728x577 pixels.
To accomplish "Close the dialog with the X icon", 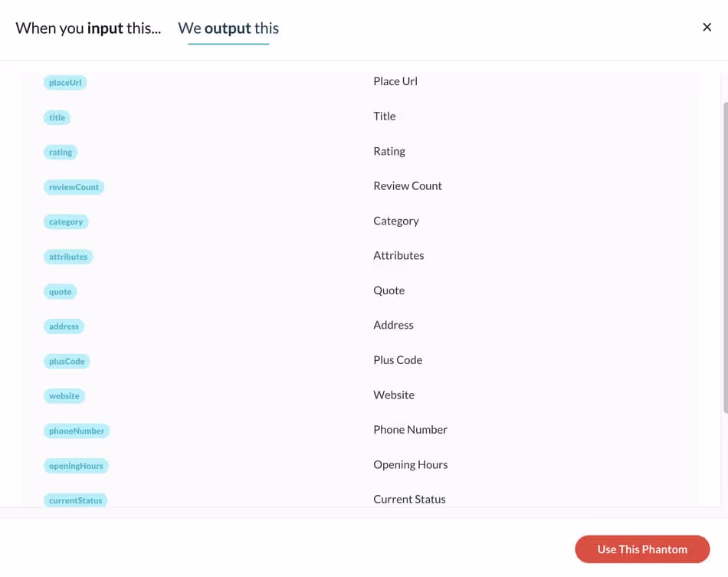I will click(707, 28).
